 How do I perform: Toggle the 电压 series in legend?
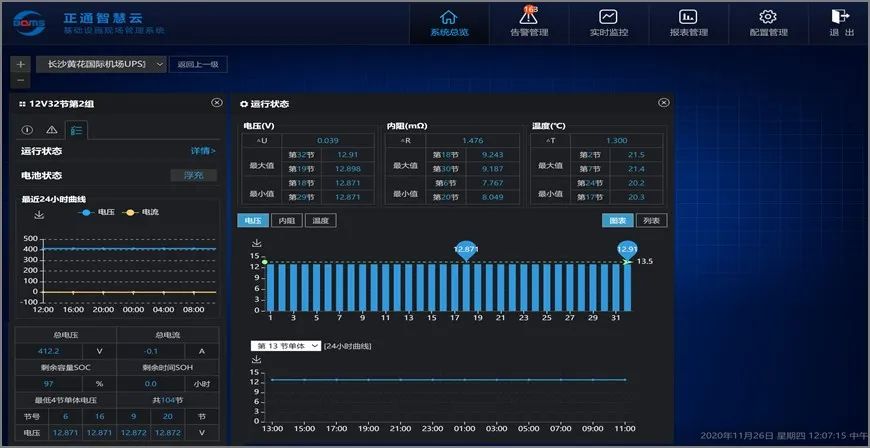pyautogui.click(x=97, y=212)
